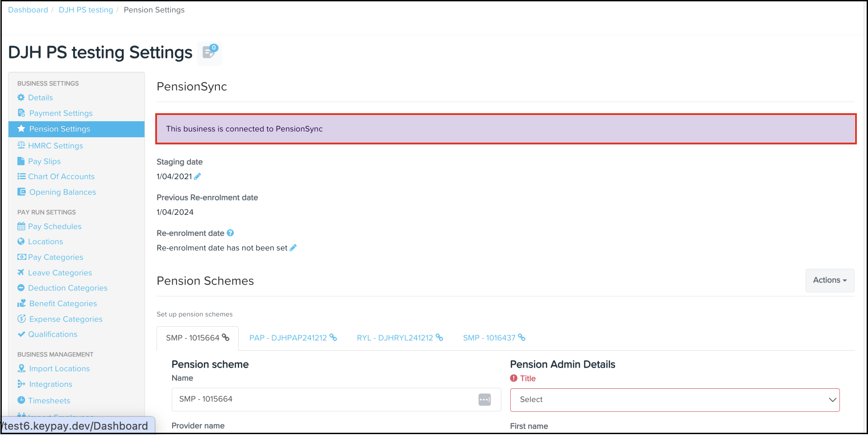Click pencil icon to set re-enrolment date
The width and height of the screenshot is (868, 435).
pos(293,248)
